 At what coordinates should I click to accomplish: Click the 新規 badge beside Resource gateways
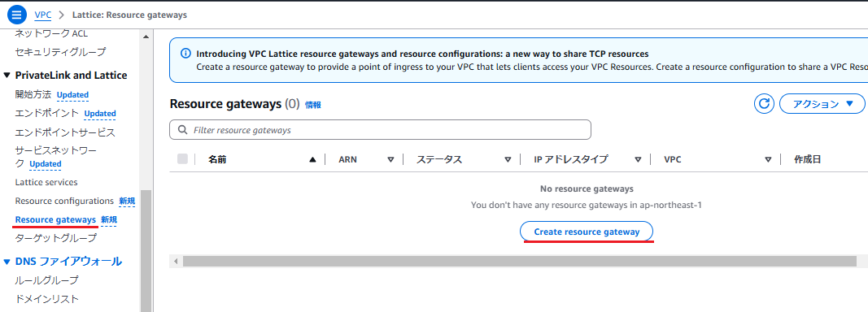coord(109,220)
